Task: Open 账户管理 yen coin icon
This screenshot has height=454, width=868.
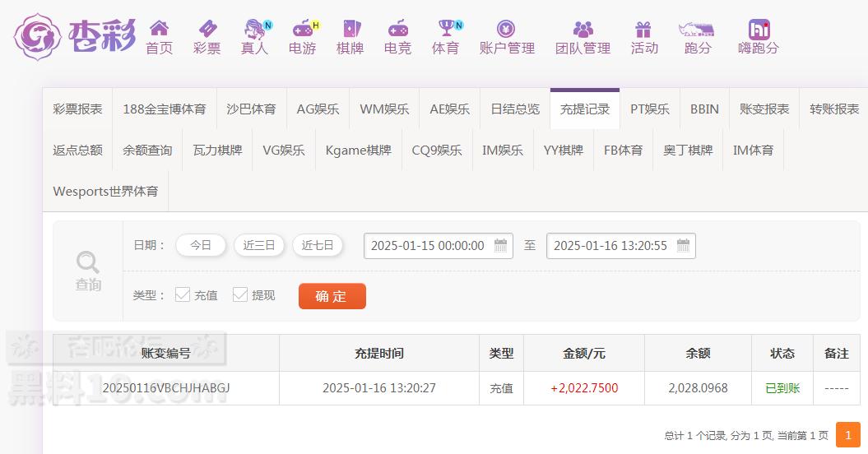Action: click(507, 29)
